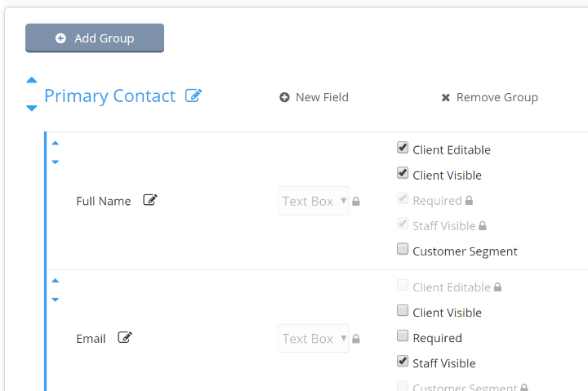Click the Primary Contact group title
This screenshot has height=391, width=588.
tap(110, 96)
